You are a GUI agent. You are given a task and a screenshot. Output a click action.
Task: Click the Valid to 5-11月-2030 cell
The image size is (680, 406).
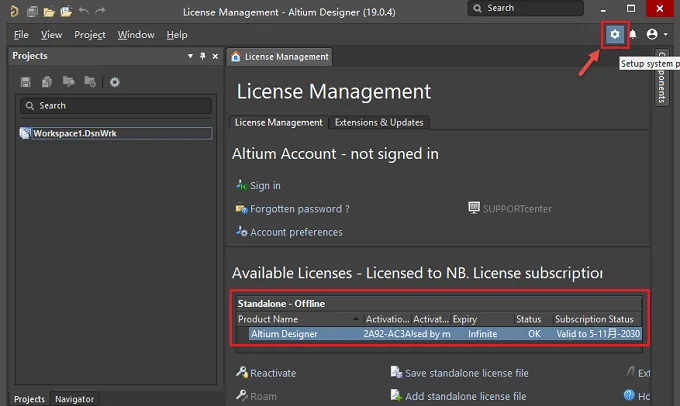point(598,334)
